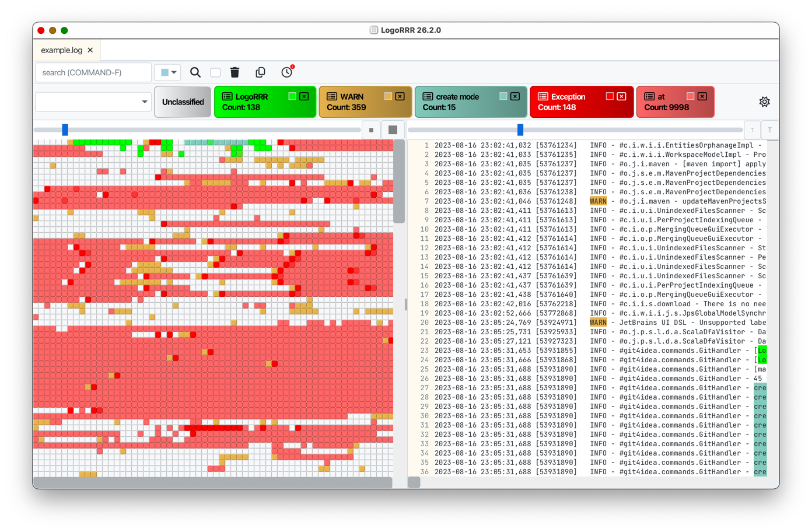Screen dimensions: 812x532
Task: Click the list icon on WARN filter
Action: tap(332, 96)
